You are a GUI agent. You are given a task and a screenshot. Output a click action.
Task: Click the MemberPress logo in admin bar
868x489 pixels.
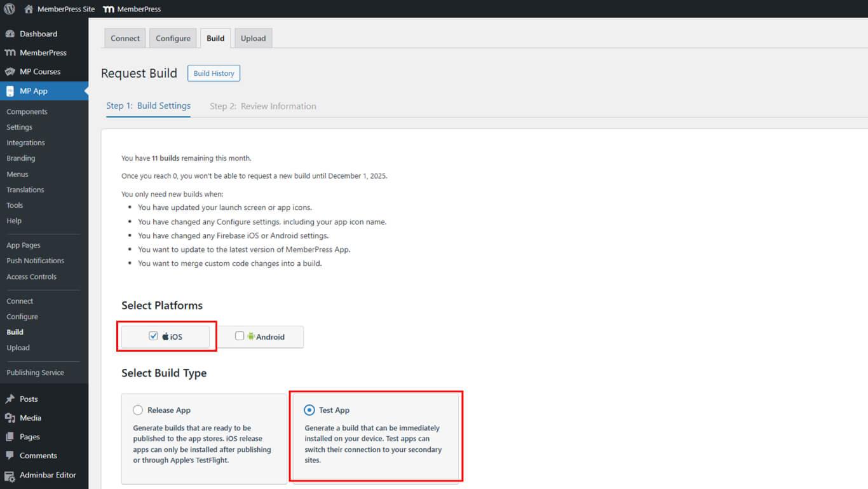click(109, 9)
